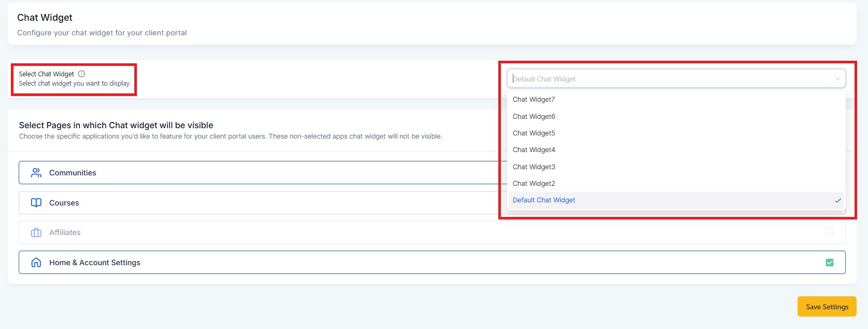
Task: Choose Chat Widget7 from the list
Action: coord(534,100)
